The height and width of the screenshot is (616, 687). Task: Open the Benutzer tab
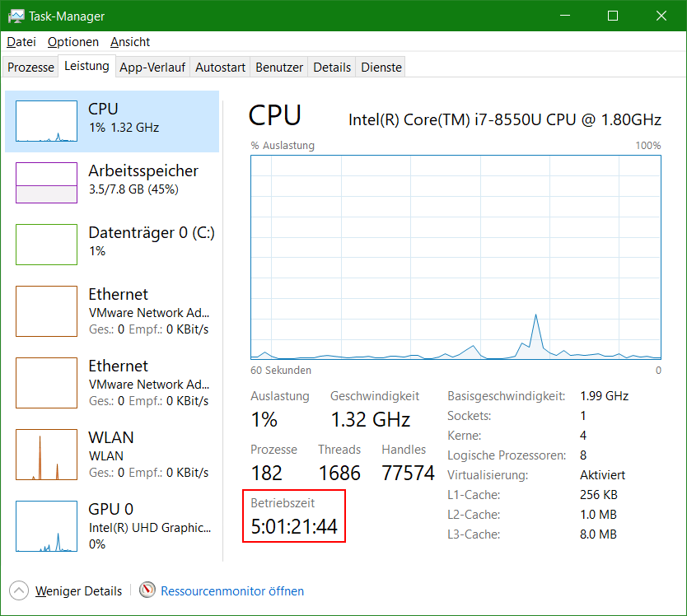click(x=281, y=67)
